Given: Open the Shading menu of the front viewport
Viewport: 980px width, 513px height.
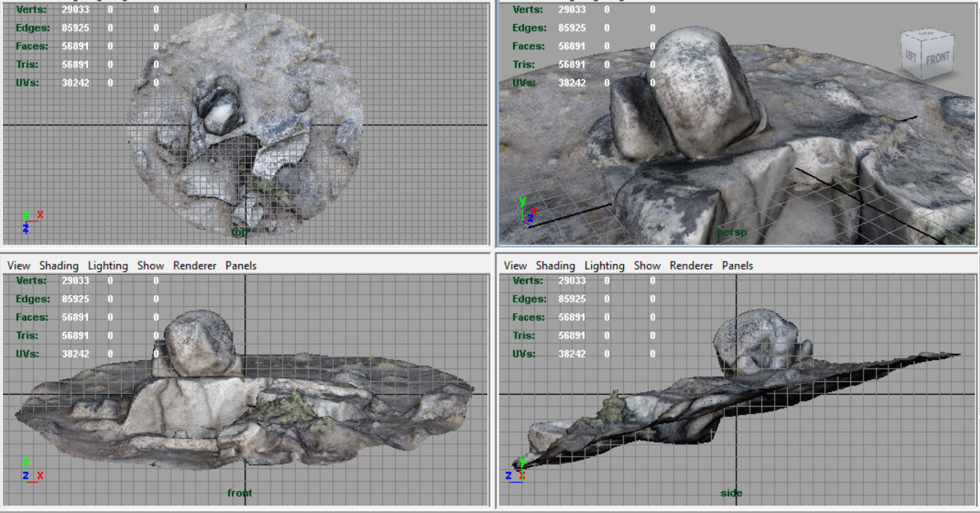Looking at the screenshot, I should [x=59, y=265].
